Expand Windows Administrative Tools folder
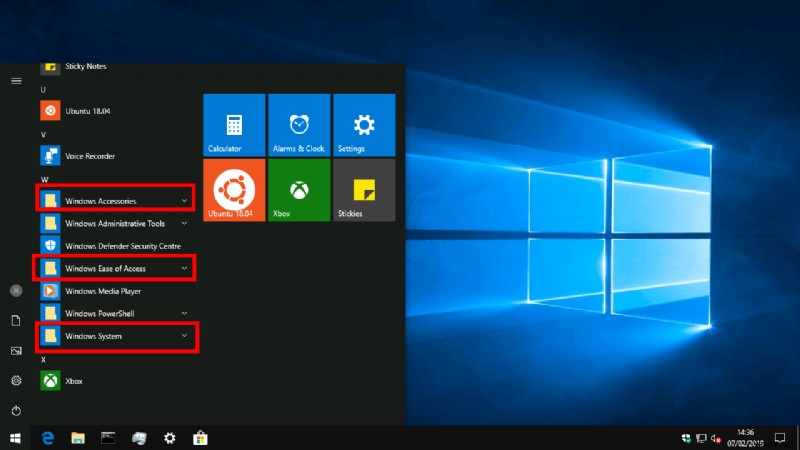 [117, 223]
